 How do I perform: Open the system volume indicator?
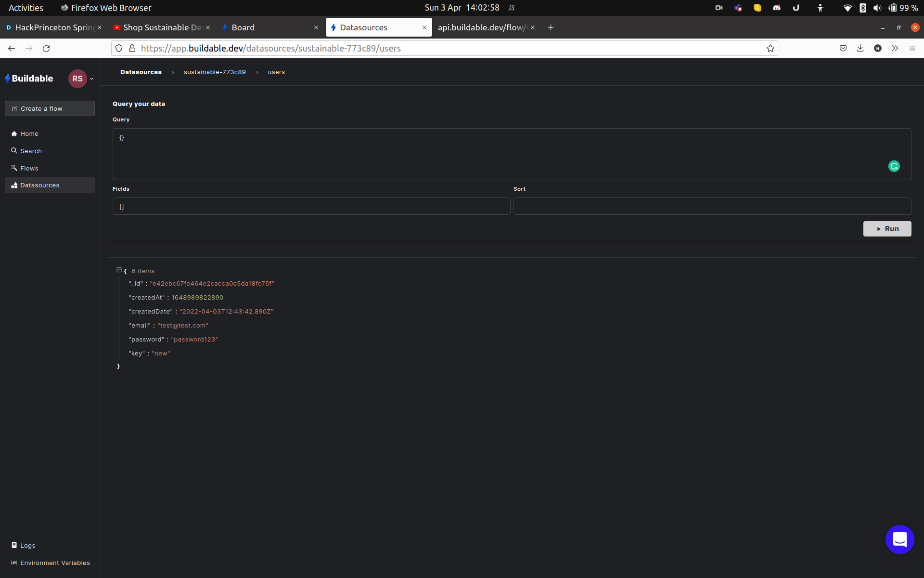[877, 8]
